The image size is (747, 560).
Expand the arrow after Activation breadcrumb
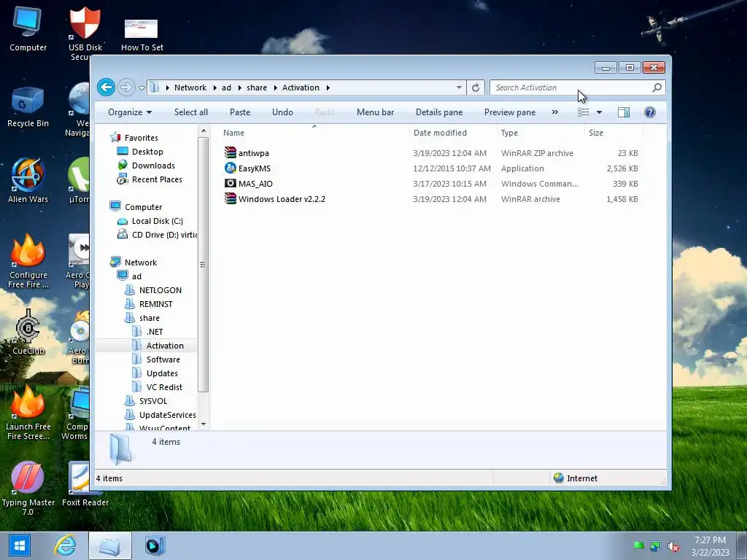click(x=328, y=87)
